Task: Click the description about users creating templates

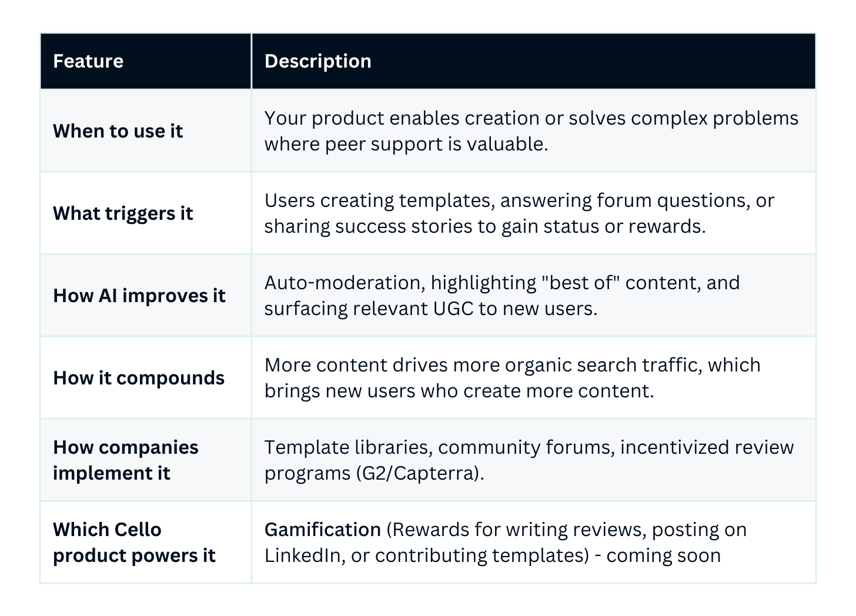Action: pos(519,213)
